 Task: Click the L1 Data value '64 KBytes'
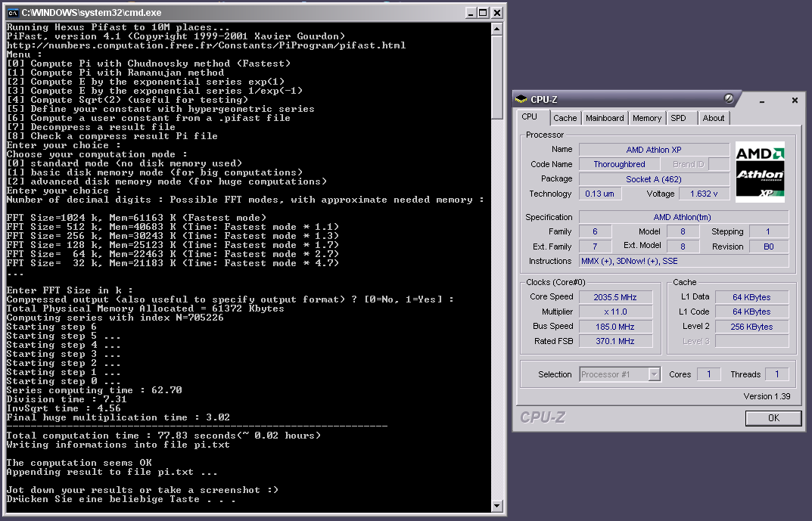tap(751, 297)
